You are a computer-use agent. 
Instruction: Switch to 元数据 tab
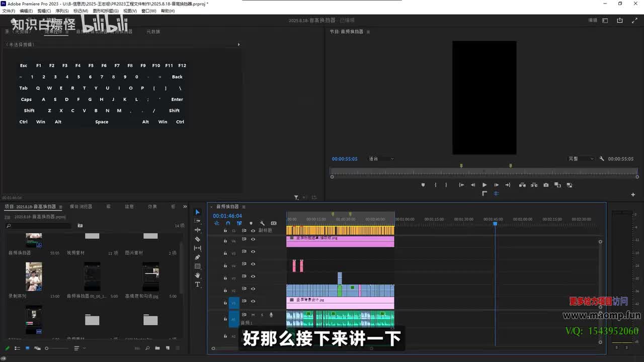(x=153, y=32)
